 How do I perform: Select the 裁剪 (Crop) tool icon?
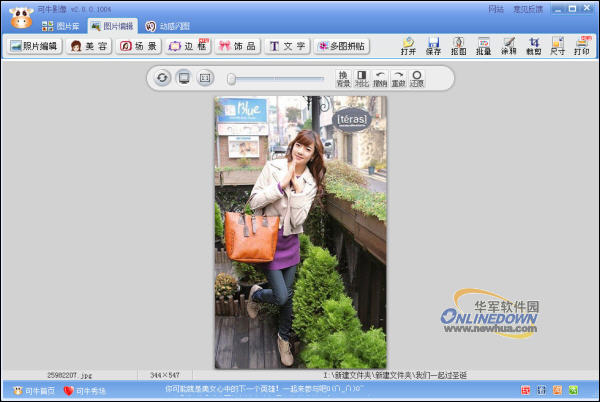(x=533, y=46)
